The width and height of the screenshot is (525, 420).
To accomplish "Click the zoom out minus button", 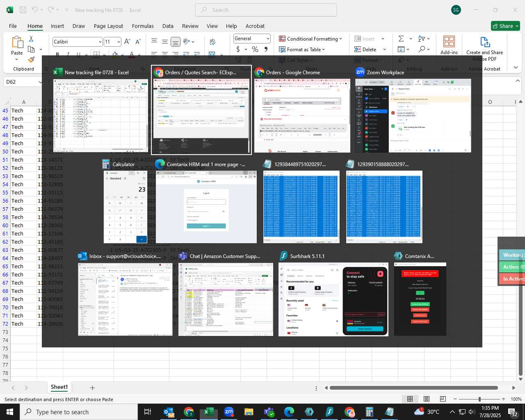I will (455, 399).
